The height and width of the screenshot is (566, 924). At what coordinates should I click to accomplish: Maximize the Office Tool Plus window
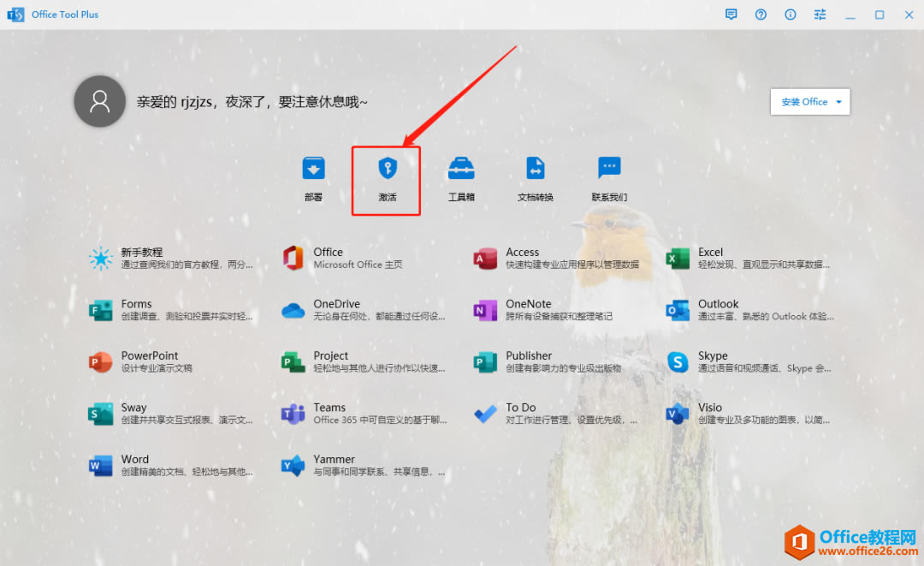tap(880, 15)
